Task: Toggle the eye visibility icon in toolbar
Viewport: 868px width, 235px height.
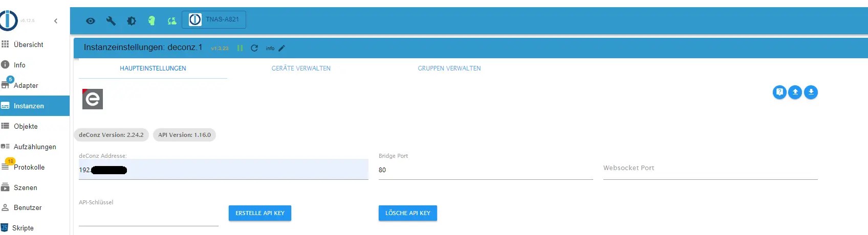Action: (91, 21)
